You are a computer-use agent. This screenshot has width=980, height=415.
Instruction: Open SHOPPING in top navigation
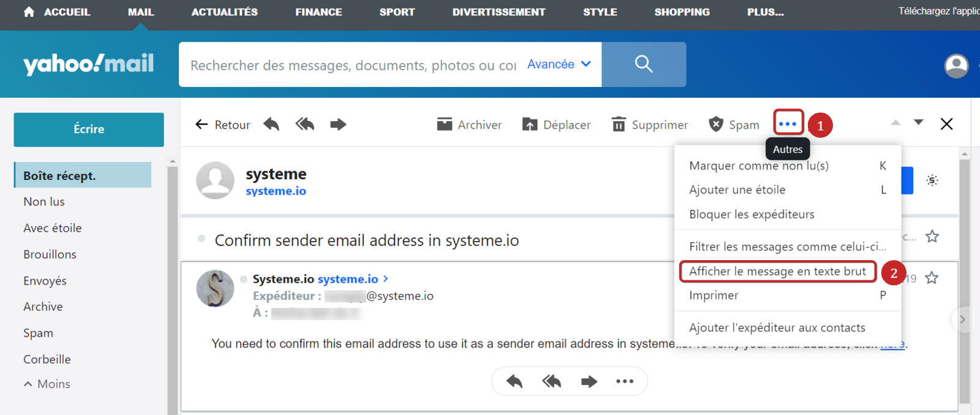pyautogui.click(x=682, y=12)
